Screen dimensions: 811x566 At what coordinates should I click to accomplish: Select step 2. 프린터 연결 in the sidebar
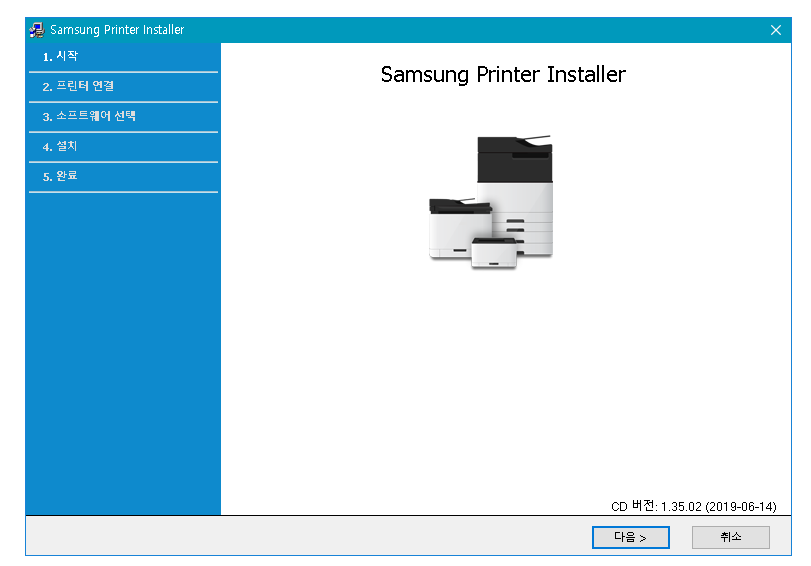pos(124,87)
